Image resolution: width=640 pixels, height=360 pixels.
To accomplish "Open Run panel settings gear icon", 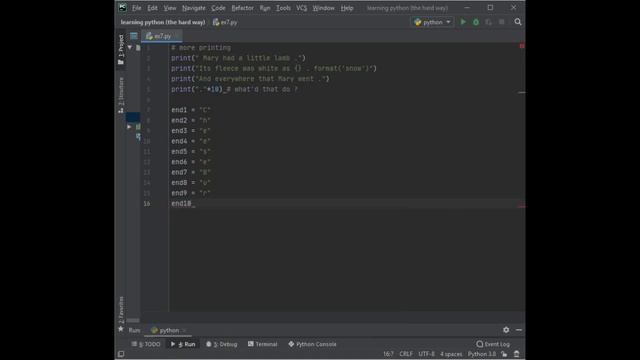I will click(x=506, y=330).
